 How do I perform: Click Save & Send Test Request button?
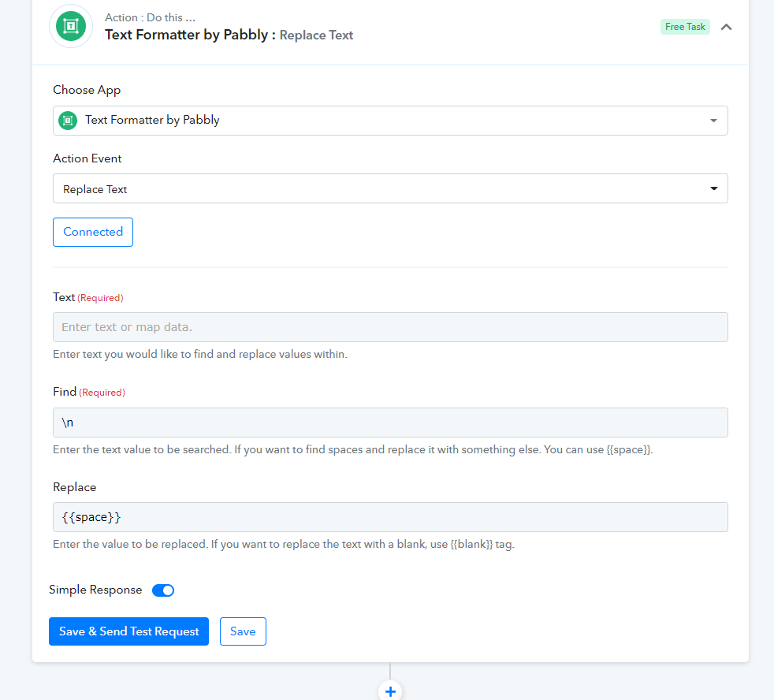pos(128,631)
